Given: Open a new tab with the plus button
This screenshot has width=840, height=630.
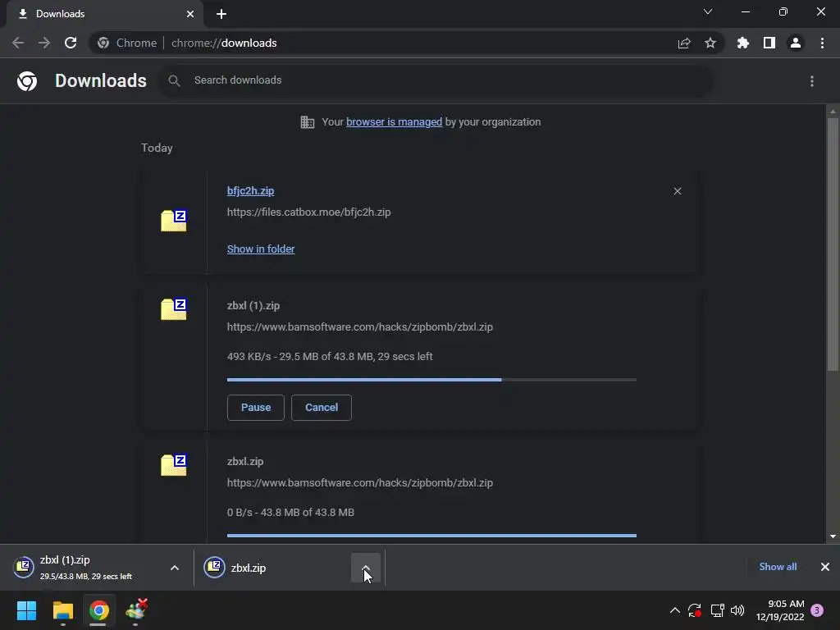Looking at the screenshot, I should (x=221, y=14).
